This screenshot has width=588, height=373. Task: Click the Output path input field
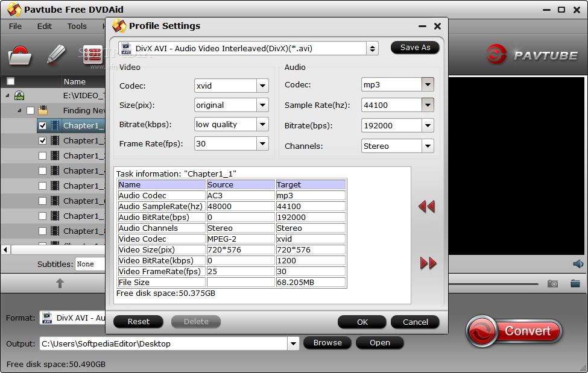pos(164,343)
